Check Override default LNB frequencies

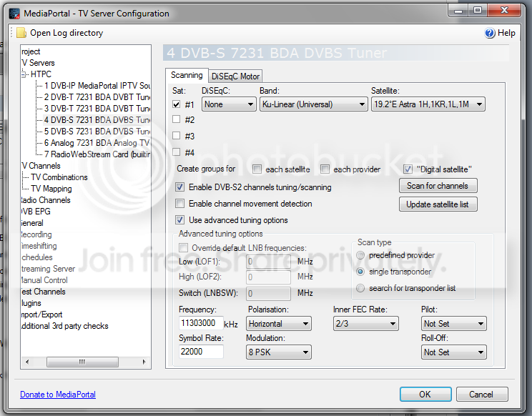pos(184,248)
